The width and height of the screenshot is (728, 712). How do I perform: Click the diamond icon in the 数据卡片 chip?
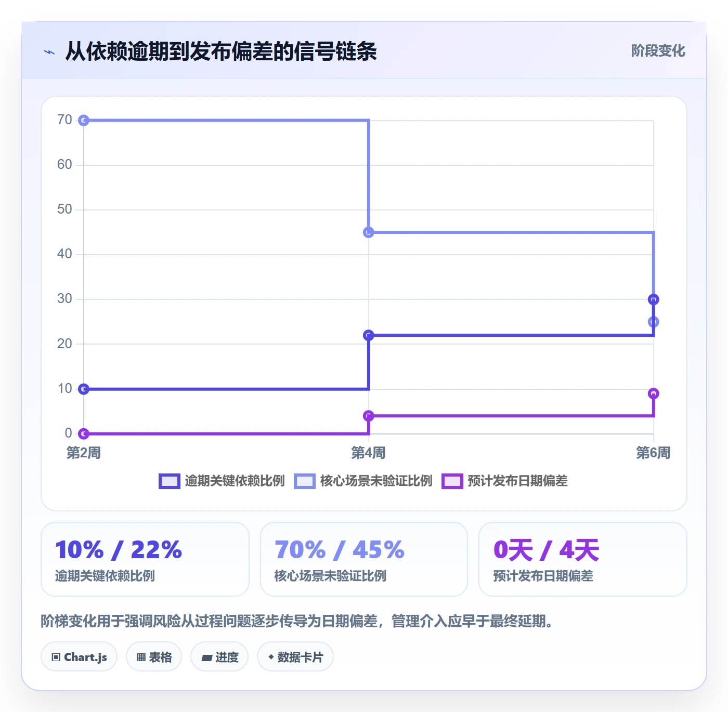(x=271, y=657)
